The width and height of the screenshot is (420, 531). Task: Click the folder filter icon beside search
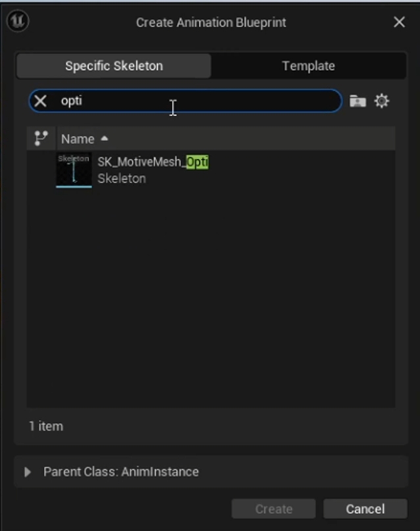358,101
